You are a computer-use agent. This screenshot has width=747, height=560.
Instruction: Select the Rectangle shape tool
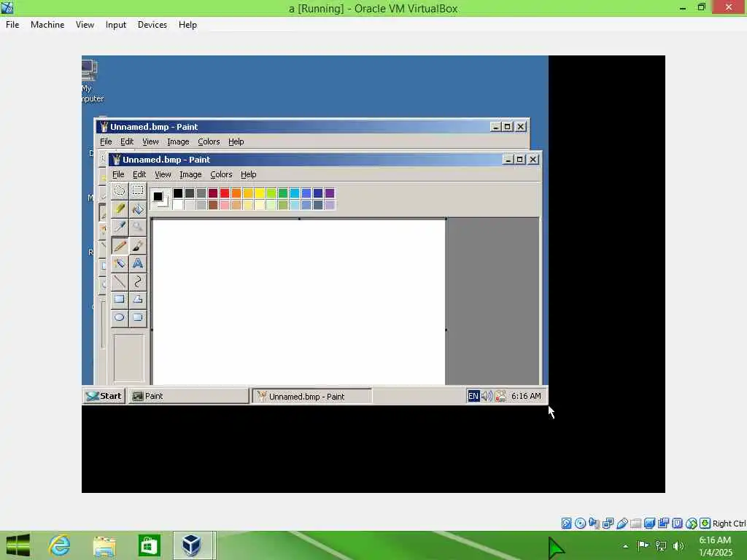click(x=119, y=300)
